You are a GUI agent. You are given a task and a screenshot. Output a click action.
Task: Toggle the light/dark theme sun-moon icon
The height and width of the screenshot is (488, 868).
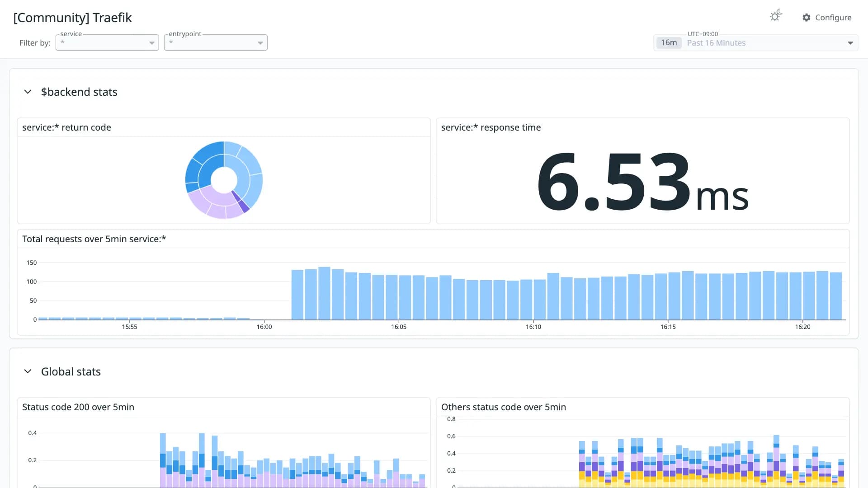click(776, 16)
